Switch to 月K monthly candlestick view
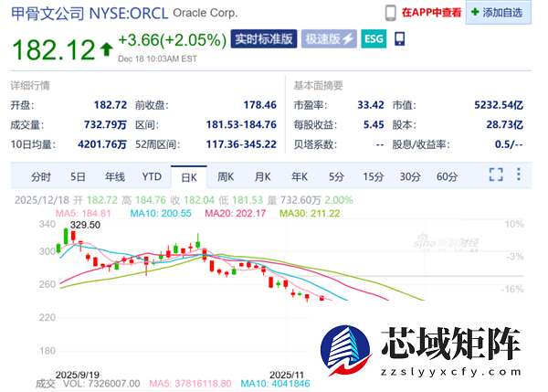 (x=263, y=175)
